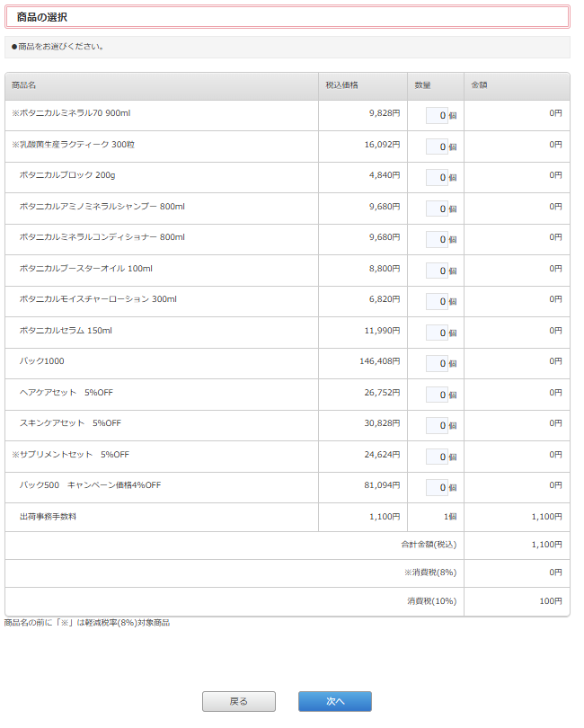The image size is (584, 728).
Task: Click the 税込価格 column header
Action: click(x=341, y=85)
